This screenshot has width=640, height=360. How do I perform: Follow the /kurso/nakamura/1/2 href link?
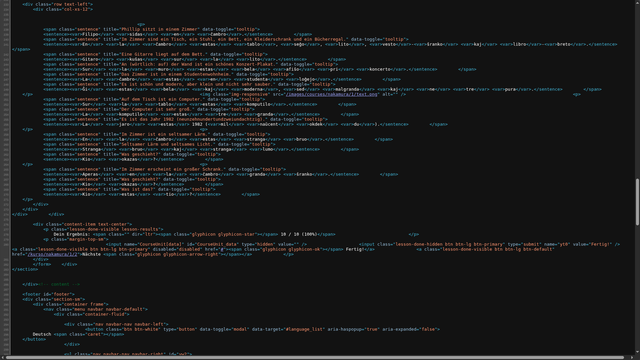click(x=52, y=254)
